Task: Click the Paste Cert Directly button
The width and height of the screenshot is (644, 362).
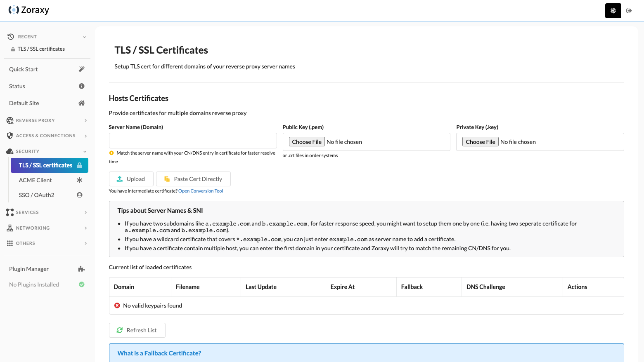Action: [x=193, y=179]
